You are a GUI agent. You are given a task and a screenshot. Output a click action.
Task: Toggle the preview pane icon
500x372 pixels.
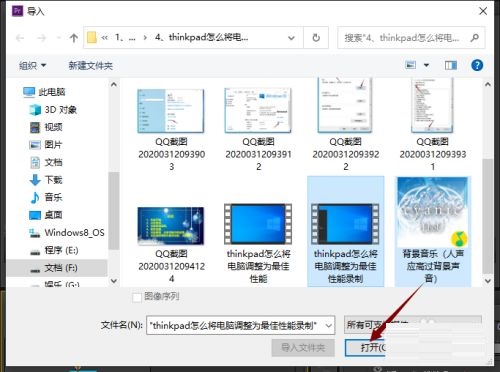tap(451, 65)
